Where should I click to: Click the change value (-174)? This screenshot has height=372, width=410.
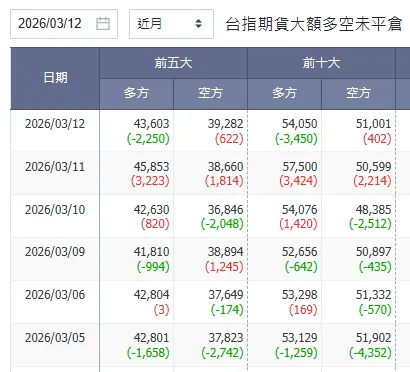click(x=227, y=310)
